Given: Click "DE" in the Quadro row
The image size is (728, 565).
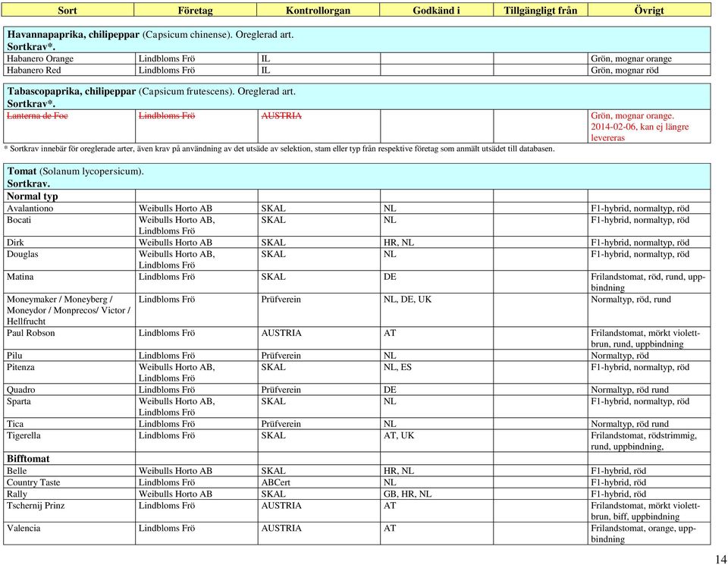Looking at the screenshot, I should (390, 390).
